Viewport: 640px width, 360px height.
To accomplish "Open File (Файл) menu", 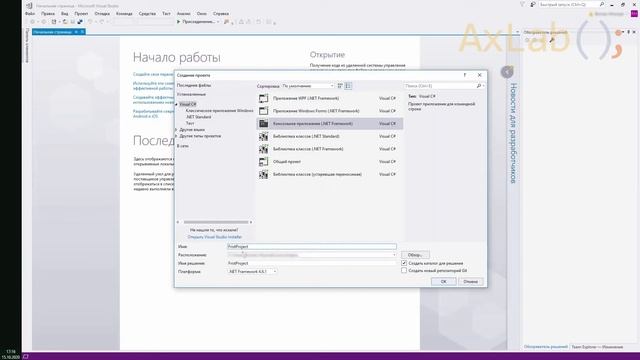I will (30, 13).
